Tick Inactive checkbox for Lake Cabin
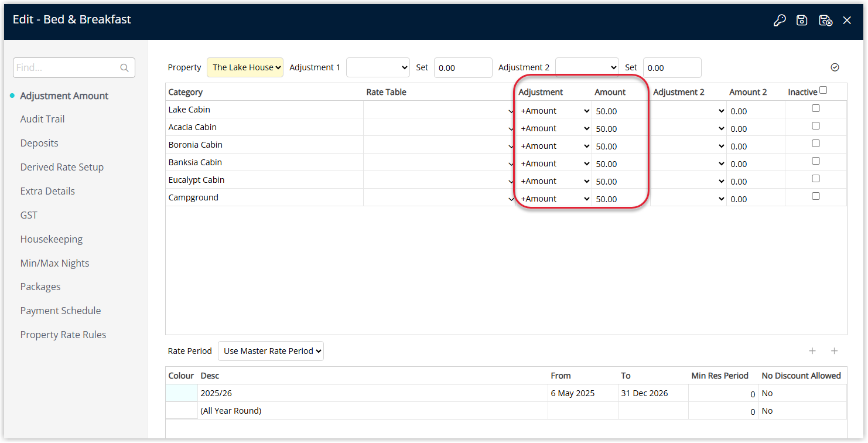Viewport: 868px width, 443px height. pyautogui.click(x=816, y=108)
